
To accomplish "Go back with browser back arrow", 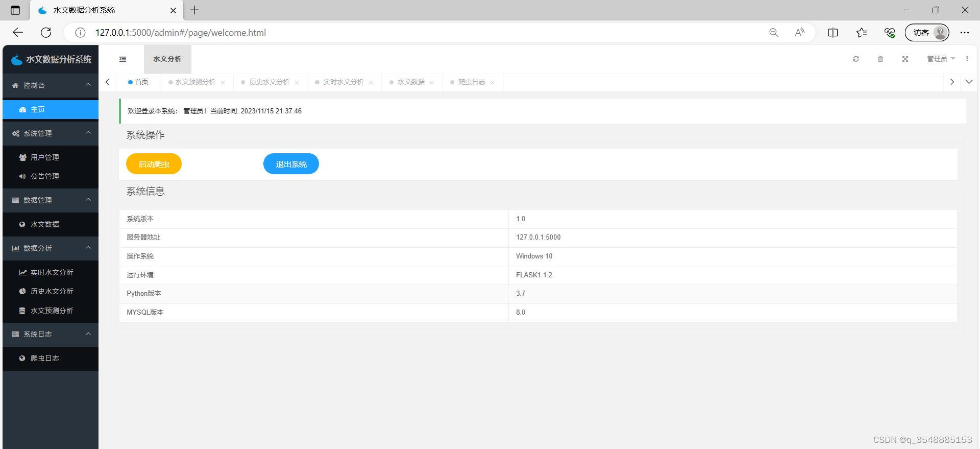I will point(18,33).
